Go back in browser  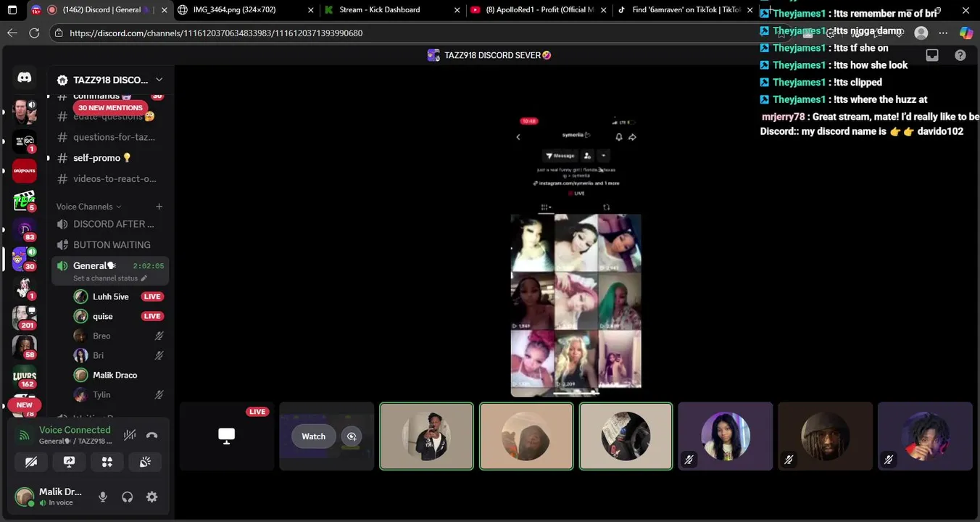(x=12, y=33)
